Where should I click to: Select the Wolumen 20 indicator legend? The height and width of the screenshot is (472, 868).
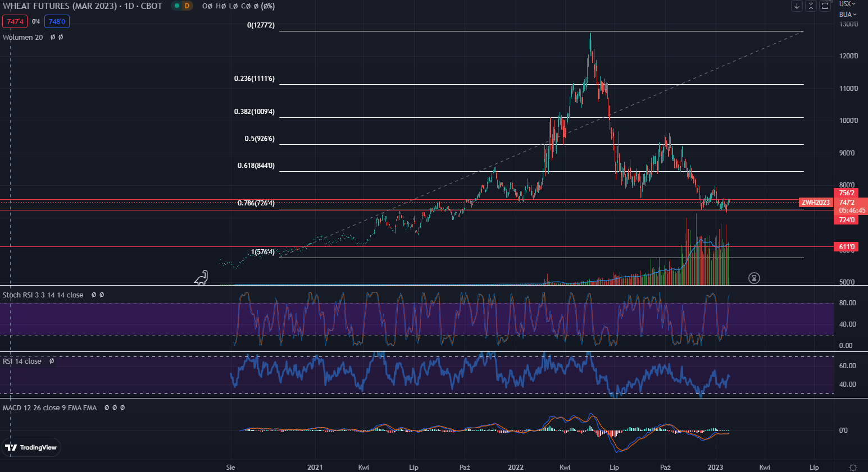(x=23, y=38)
